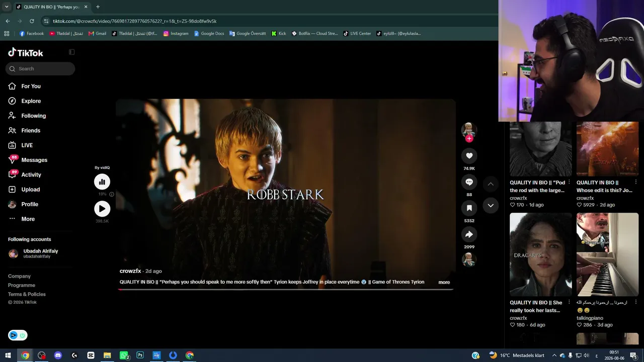Go to the TikTok logo home
Viewport: 644px width, 362px height.
click(x=26, y=52)
